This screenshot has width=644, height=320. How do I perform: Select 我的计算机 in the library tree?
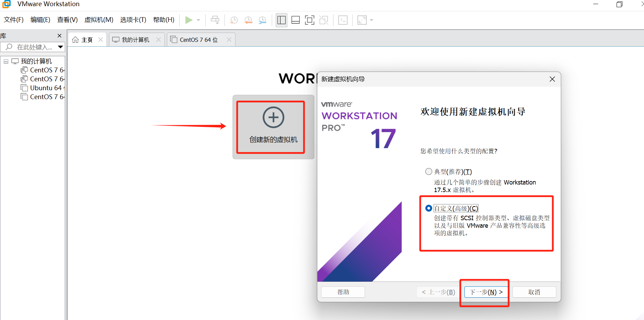(36, 61)
